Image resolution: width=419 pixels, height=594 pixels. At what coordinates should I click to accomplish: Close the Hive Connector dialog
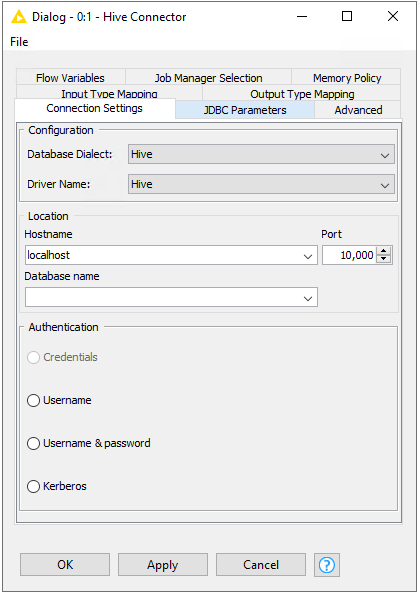pyautogui.click(x=393, y=16)
